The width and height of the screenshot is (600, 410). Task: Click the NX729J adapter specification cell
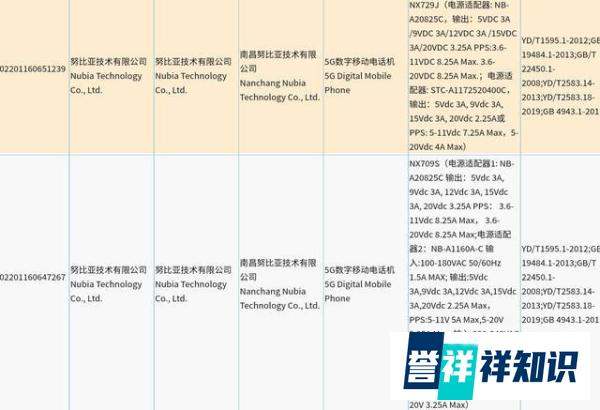463,76
